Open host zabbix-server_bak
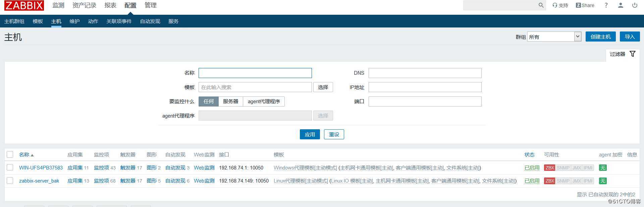 coord(39,181)
